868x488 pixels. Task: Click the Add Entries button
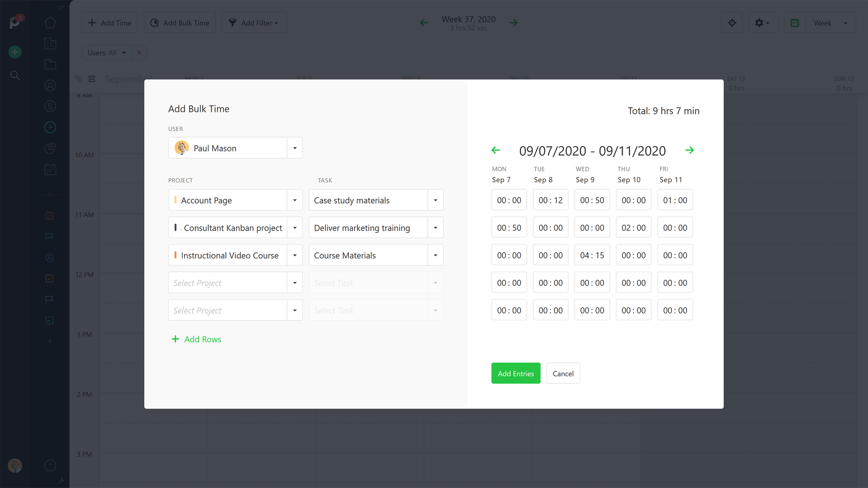click(516, 373)
